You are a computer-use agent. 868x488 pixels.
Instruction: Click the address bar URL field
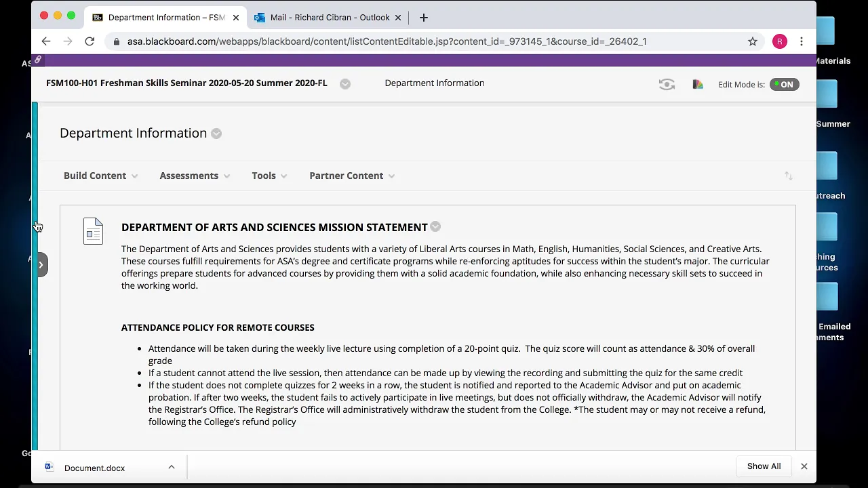coord(434,41)
